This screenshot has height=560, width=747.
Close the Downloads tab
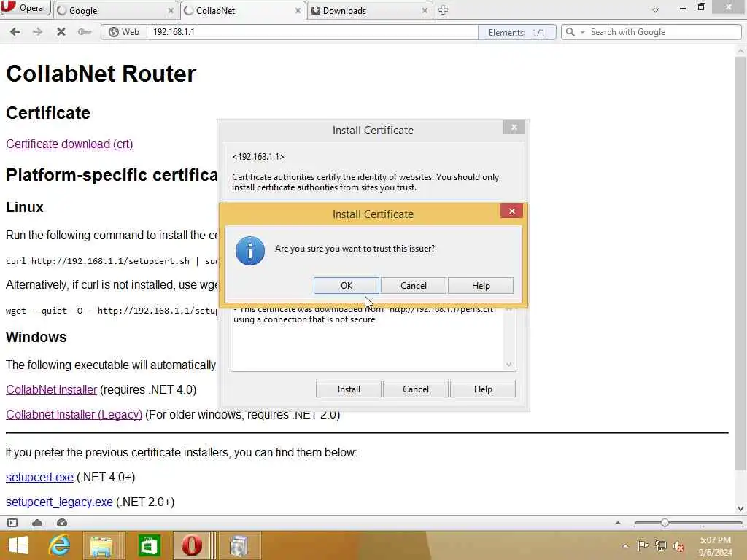point(425,10)
